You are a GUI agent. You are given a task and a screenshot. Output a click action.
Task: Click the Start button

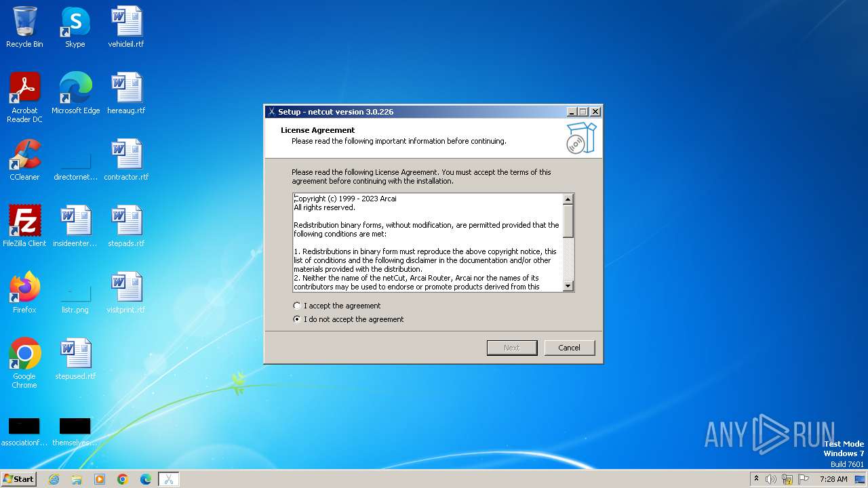[x=18, y=479]
